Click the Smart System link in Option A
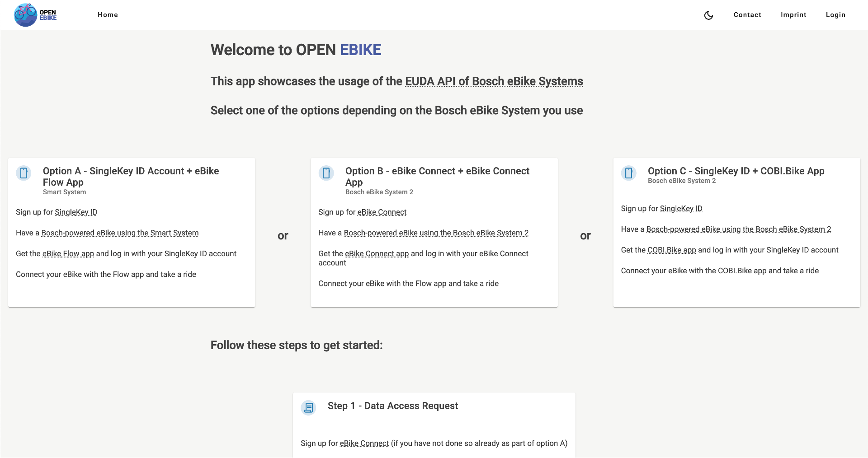Viewport: 868px width, 458px height. click(119, 233)
